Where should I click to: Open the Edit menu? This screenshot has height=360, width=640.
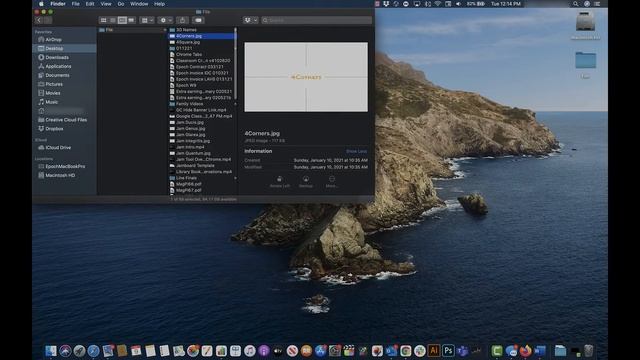[x=90, y=4]
